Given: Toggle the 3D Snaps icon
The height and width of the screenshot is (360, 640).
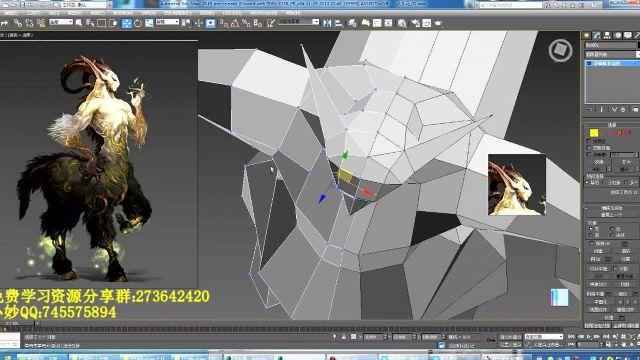Looking at the screenshot, I should [224, 23].
